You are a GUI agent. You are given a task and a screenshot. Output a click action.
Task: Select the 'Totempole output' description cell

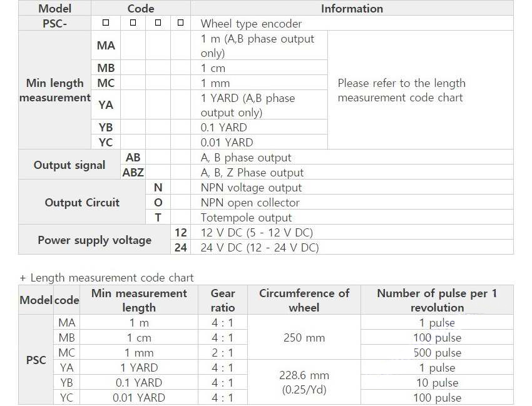click(246, 218)
